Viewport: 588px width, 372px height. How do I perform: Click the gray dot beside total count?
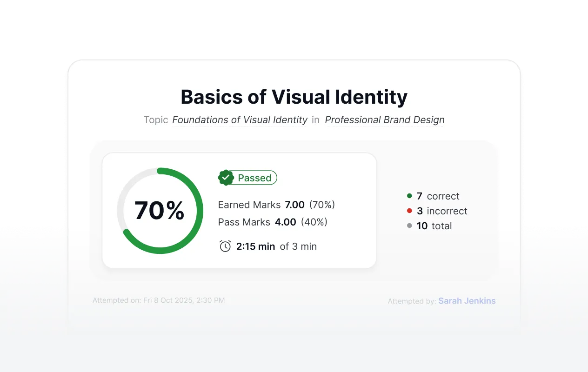click(x=409, y=226)
